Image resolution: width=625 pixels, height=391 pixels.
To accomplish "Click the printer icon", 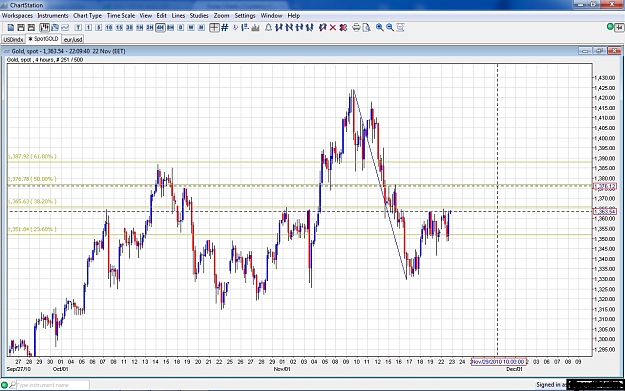I will tap(356, 28).
